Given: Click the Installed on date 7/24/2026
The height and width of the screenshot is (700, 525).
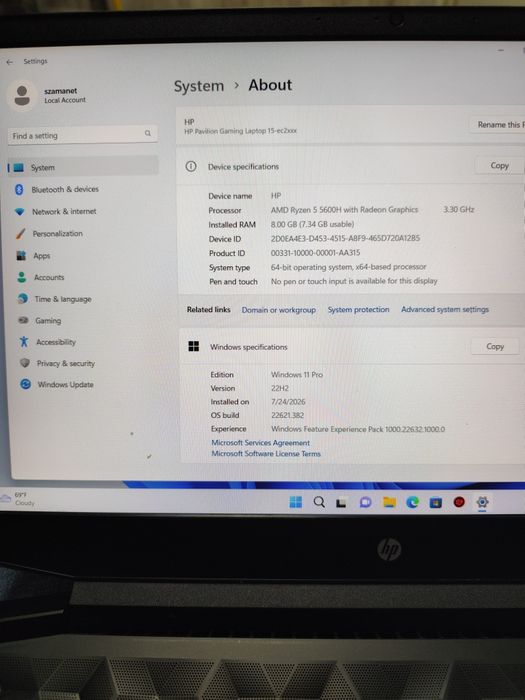Looking at the screenshot, I should click(x=288, y=402).
